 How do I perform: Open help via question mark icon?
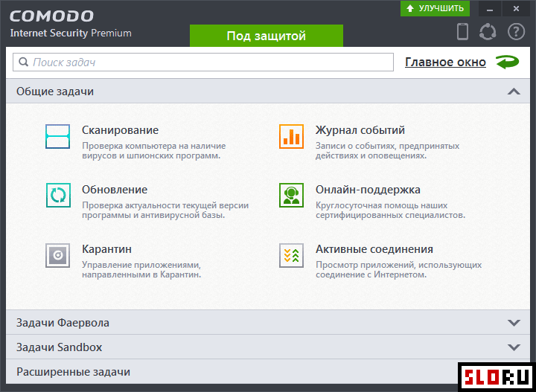(516, 32)
